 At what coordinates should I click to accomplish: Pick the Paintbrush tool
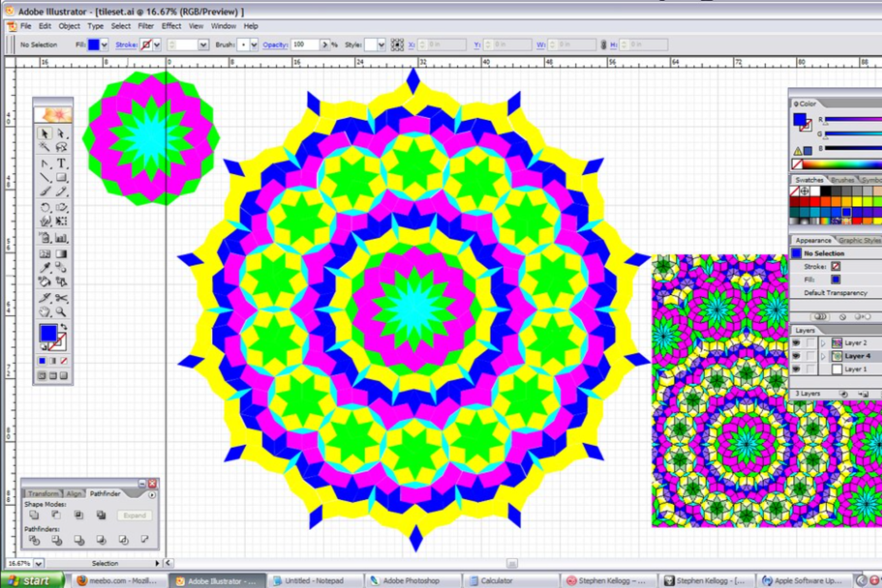point(45,191)
